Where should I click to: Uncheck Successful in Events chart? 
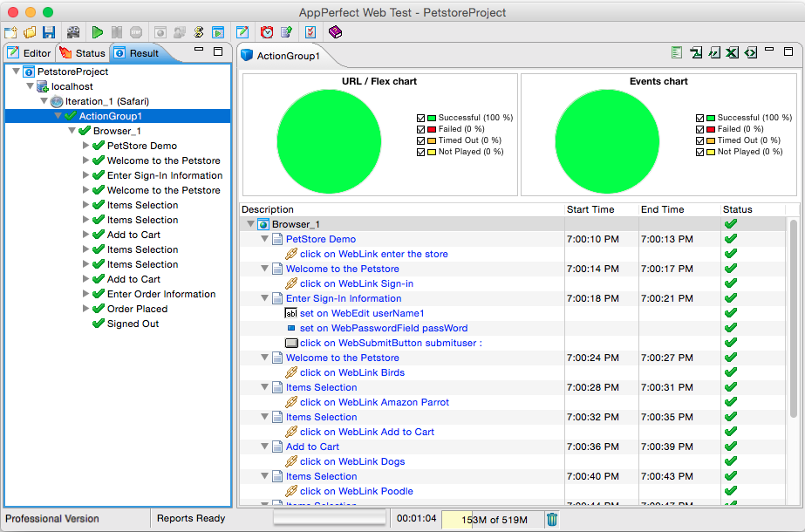(x=699, y=118)
